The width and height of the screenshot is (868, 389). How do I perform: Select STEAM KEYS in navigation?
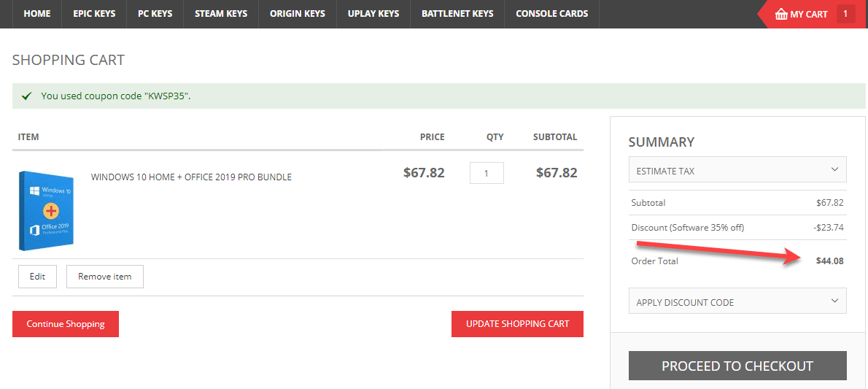pos(221,14)
